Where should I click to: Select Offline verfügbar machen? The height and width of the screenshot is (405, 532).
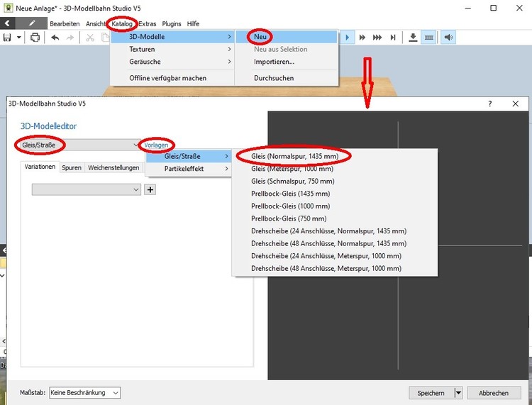172,78
